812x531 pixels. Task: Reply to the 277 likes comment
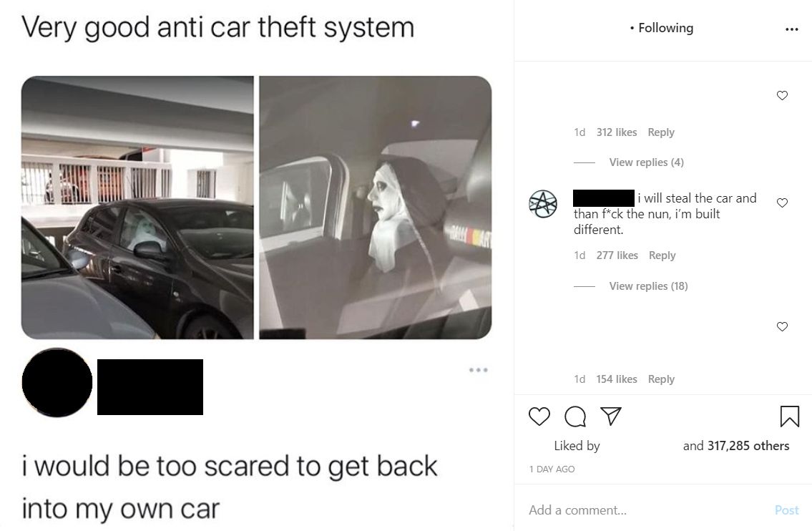coord(662,255)
